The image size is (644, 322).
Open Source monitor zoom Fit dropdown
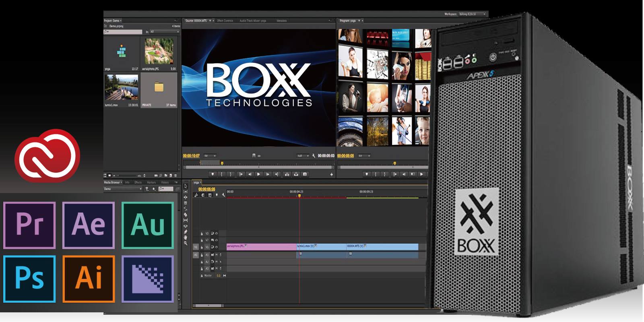coord(210,156)
